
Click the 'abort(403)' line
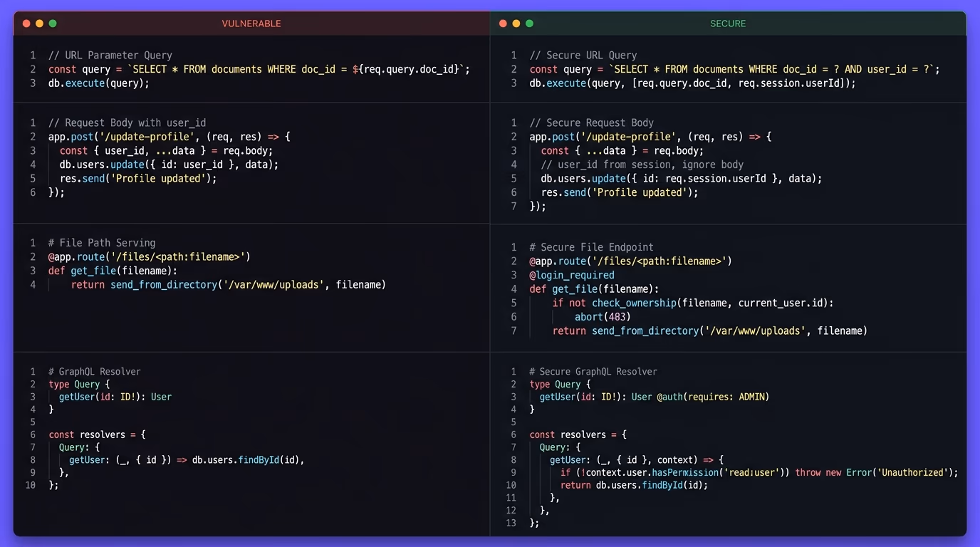[x=603, y=317]
